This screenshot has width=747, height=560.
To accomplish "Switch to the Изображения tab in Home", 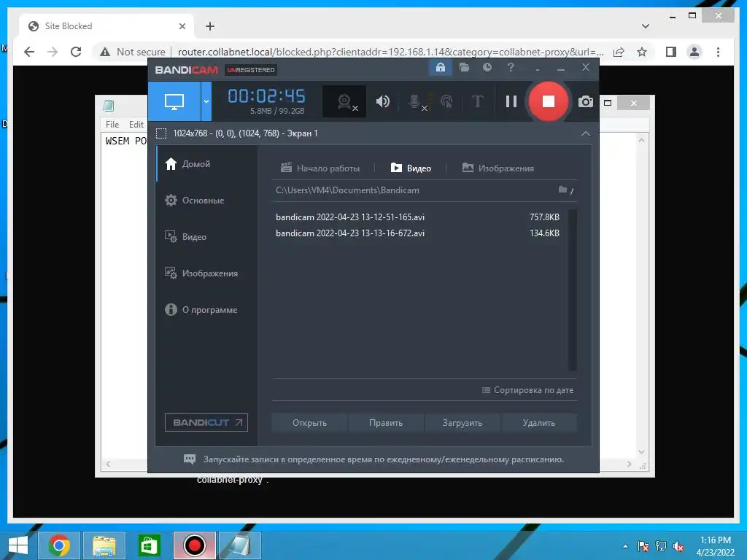I will click(498, 168).
